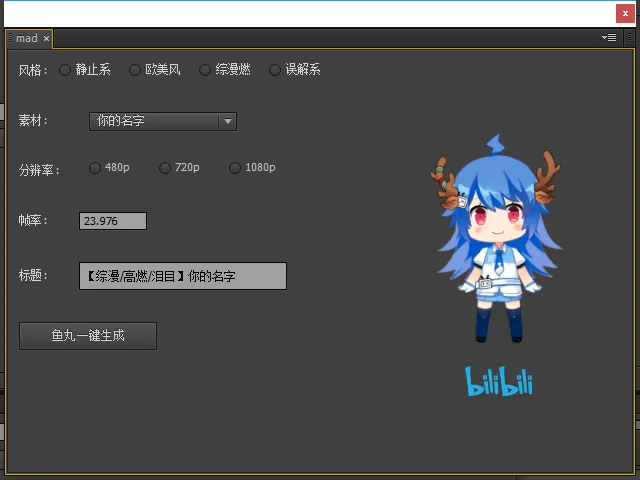The width and height of the screenshot is (640, 480).
Task: Open the panel options menu icon
Action: point(609,38)
